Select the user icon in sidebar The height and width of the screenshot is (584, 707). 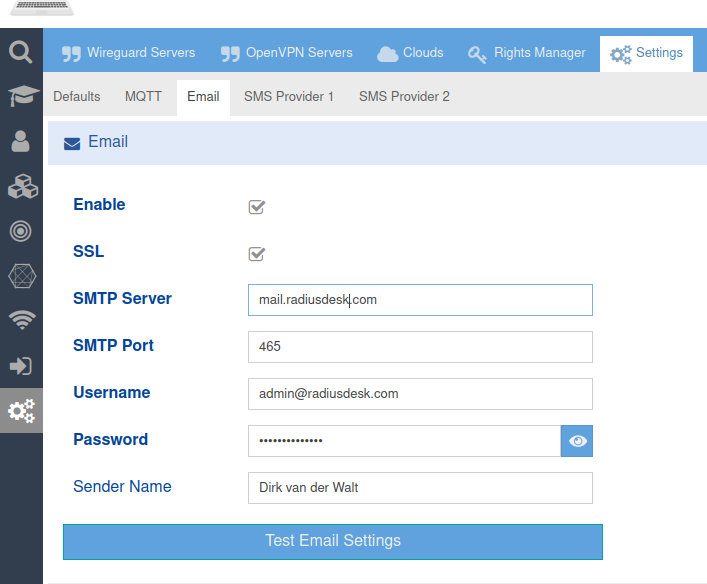tap(21, 141)
